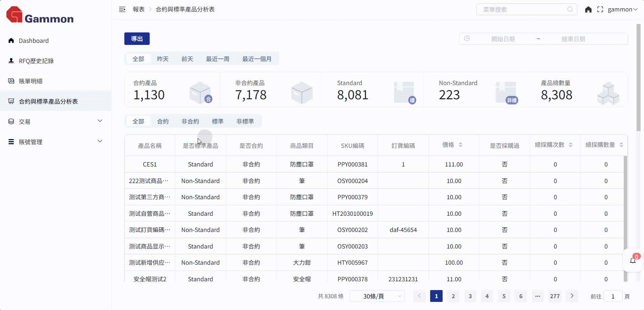Select the 最近一周 date filter

coord(218,59)
